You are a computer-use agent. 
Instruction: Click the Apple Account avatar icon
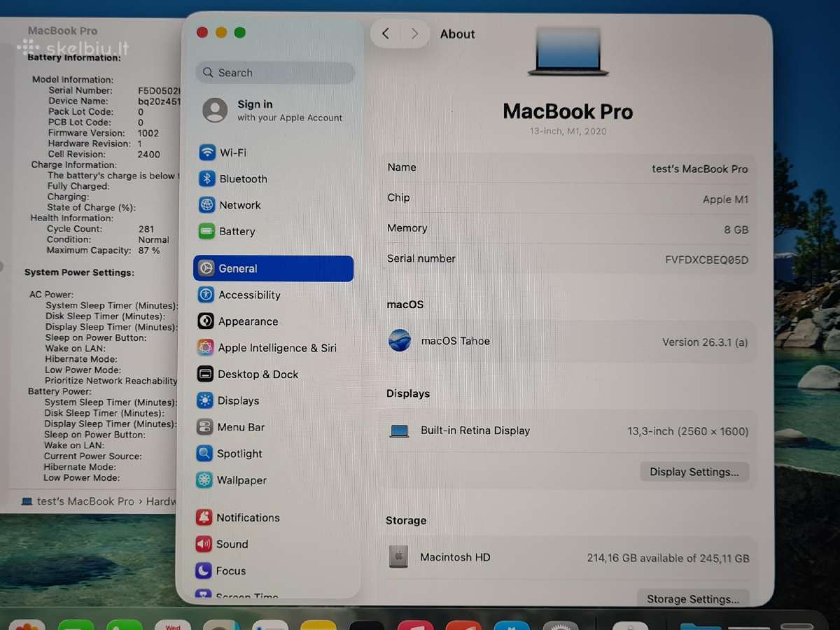215,111
